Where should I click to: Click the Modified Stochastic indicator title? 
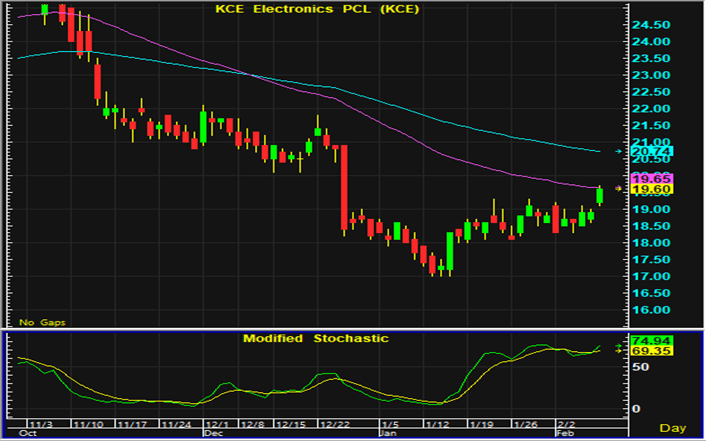click(315, 339)
